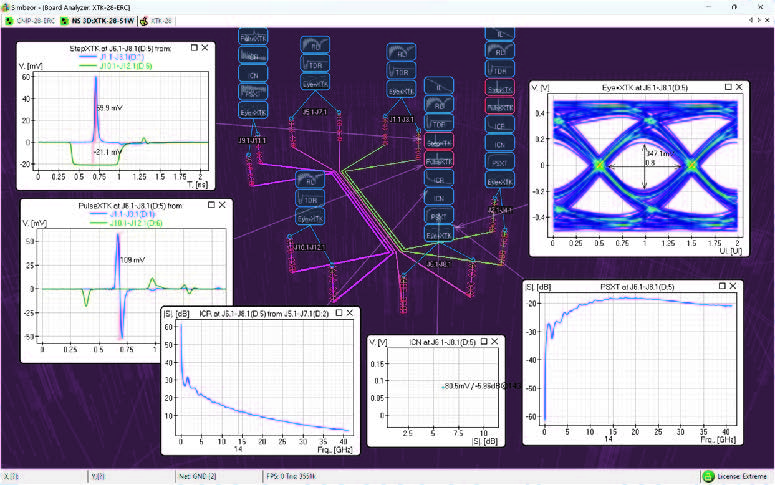Click the RL icon above J5.1-J7.1
The height and width of the screenshot is (485, 775).
point(315,46)
